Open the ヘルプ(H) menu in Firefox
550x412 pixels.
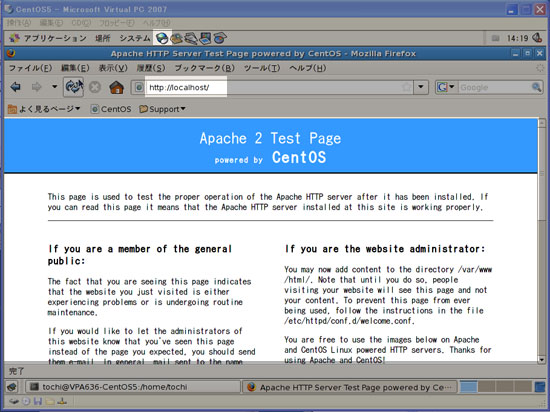tap(308, 68)
